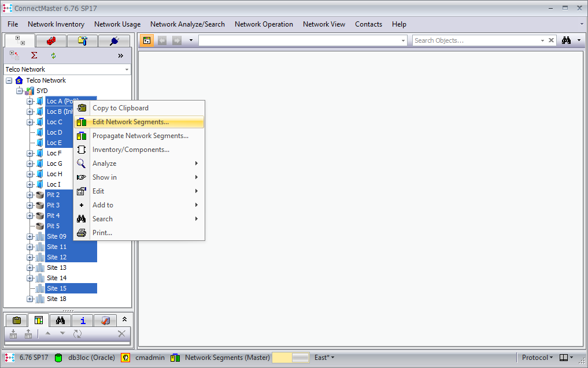Click the bottom panel delete X icon
The image size is (588, 368).
coord(121,333)
